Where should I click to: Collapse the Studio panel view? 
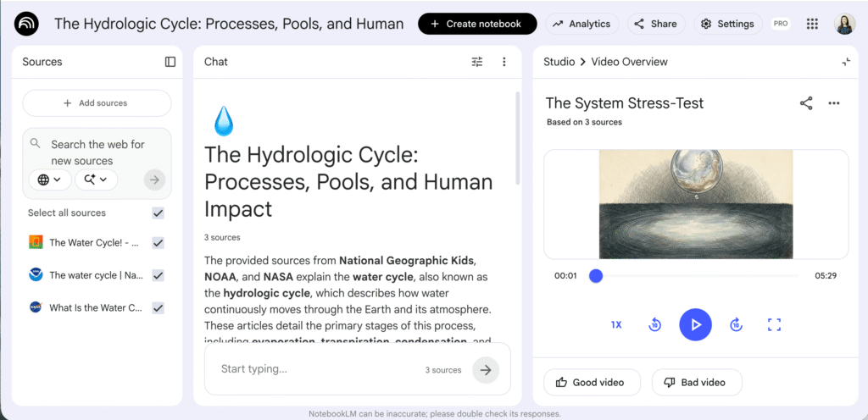point(846,62)
